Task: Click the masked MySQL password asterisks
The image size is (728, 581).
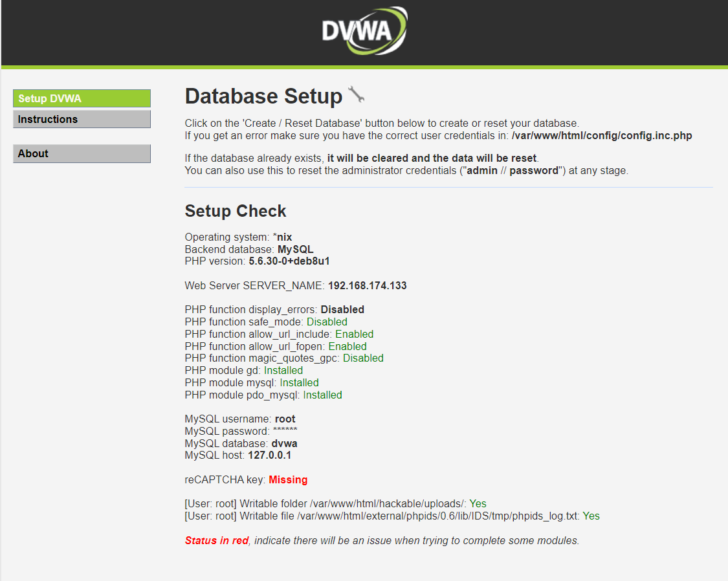Action: [285, 430]
